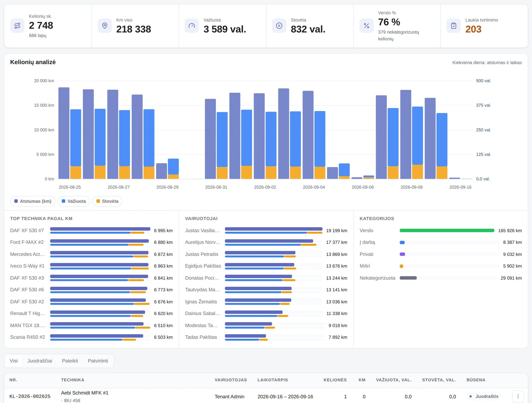The image size is (532, 403).
Task: Click the Nekategorizuota category label
Action: pyautogui.click(x=377, y=278)
